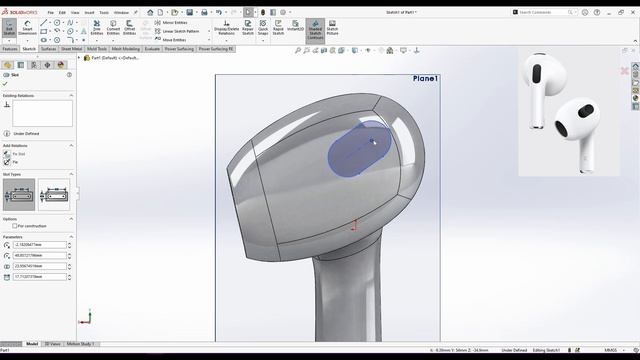Click the Save icon

coord(190,12)
